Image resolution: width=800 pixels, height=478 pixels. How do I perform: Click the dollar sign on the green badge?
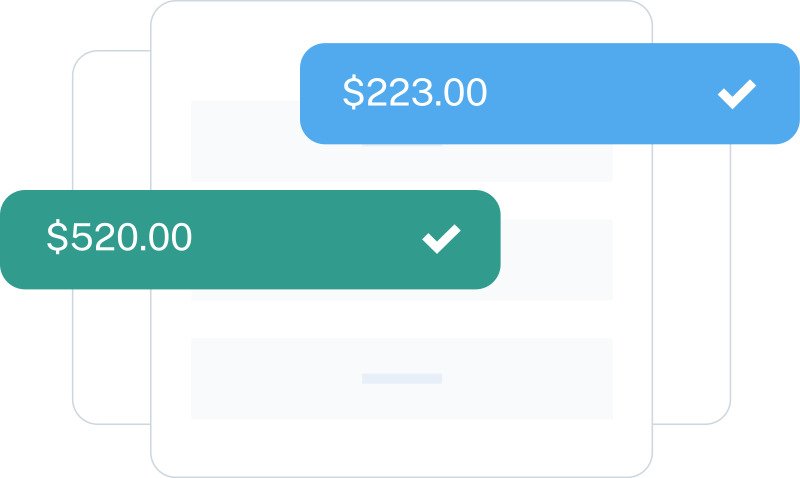point(57,239)
